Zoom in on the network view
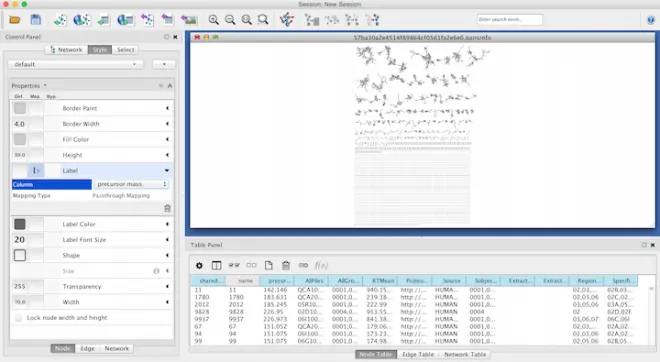 [213, 20]
